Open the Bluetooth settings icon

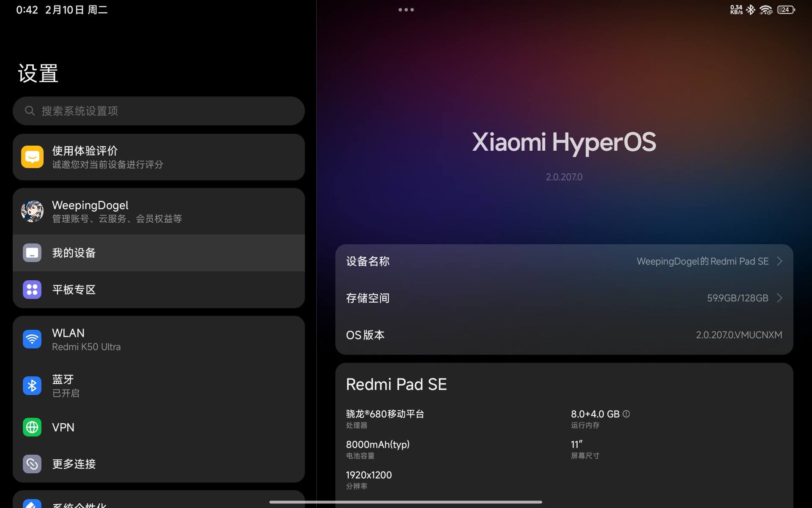(32, 386)
